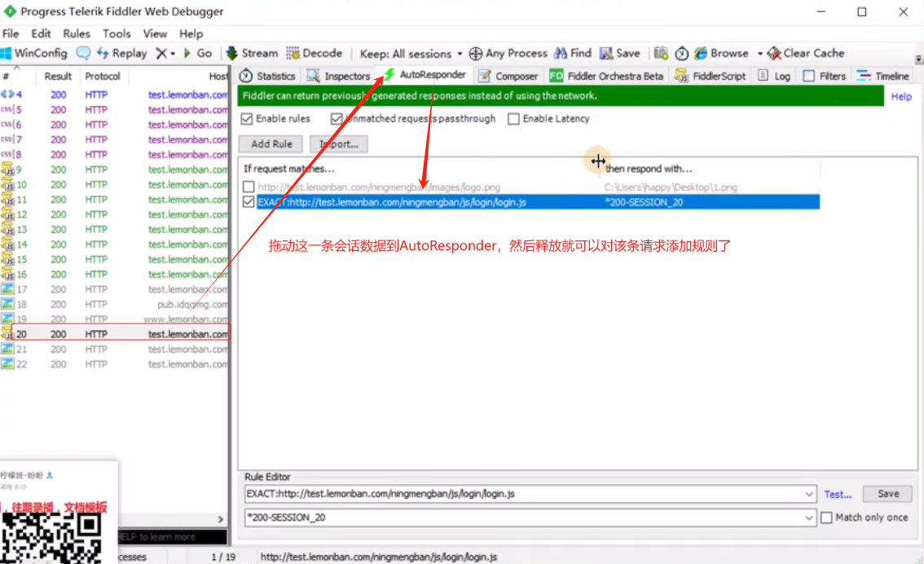Open the Fiddler Orchestra Beta tab
Viewport: 924px width, 564px height.
click(606, 76)
